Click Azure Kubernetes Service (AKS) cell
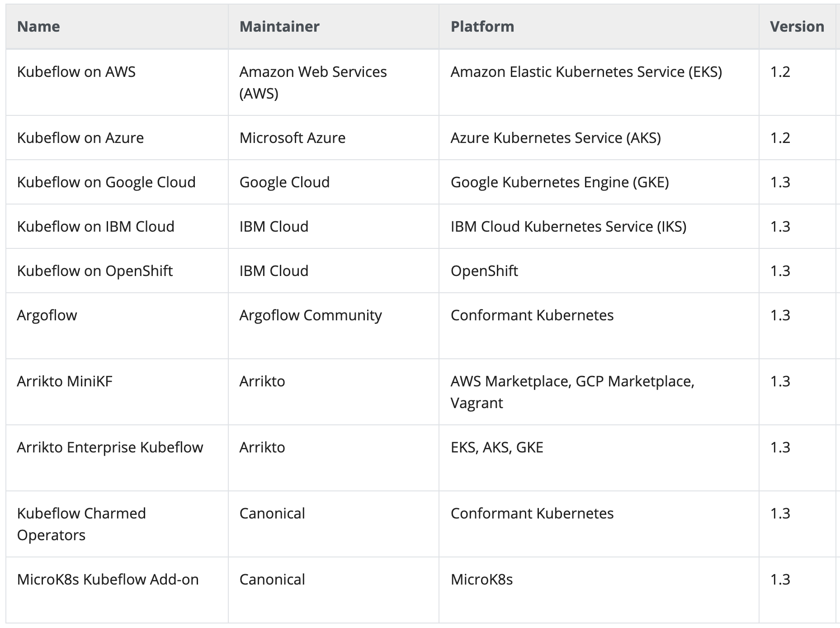The height and width of the screenshot is (628, 840). (x=599, y=138)
